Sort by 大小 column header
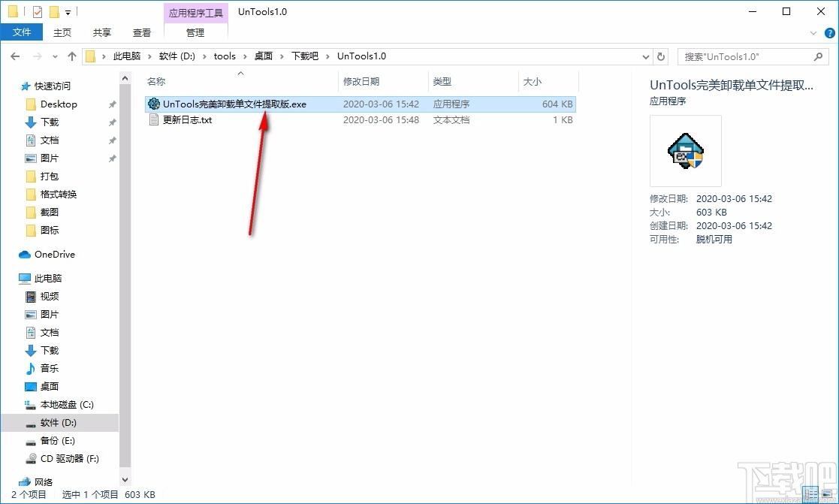This screenshot has width=839, height=504. pyautogui.click(x=532, y=81)
